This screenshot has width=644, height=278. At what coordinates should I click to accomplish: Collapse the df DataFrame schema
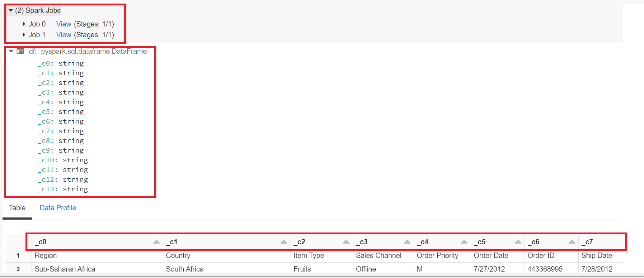coord(11,52)
